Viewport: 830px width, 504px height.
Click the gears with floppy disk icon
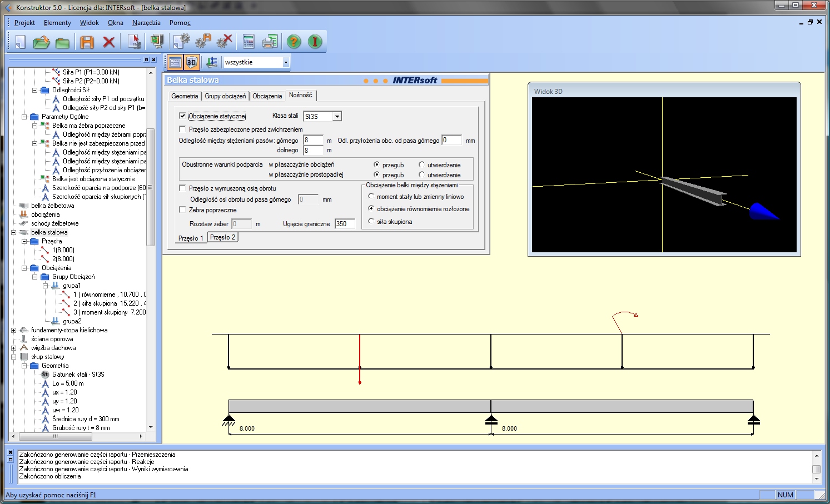[203, 42]
